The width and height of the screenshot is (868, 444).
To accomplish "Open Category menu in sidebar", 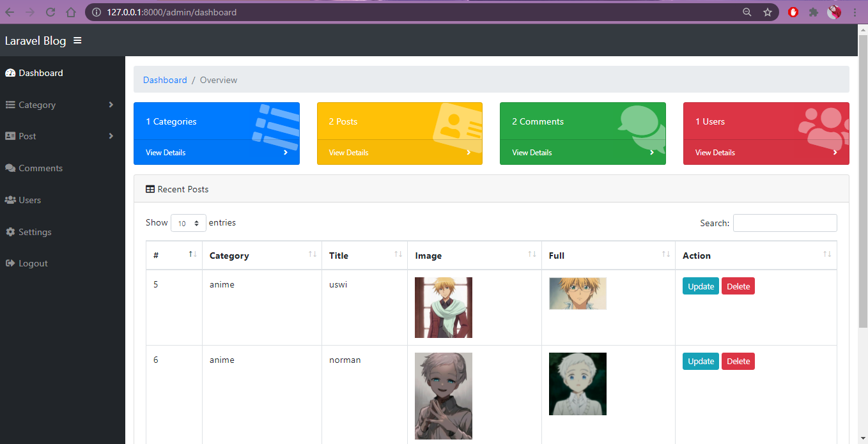I will click(x=37, y=105).
